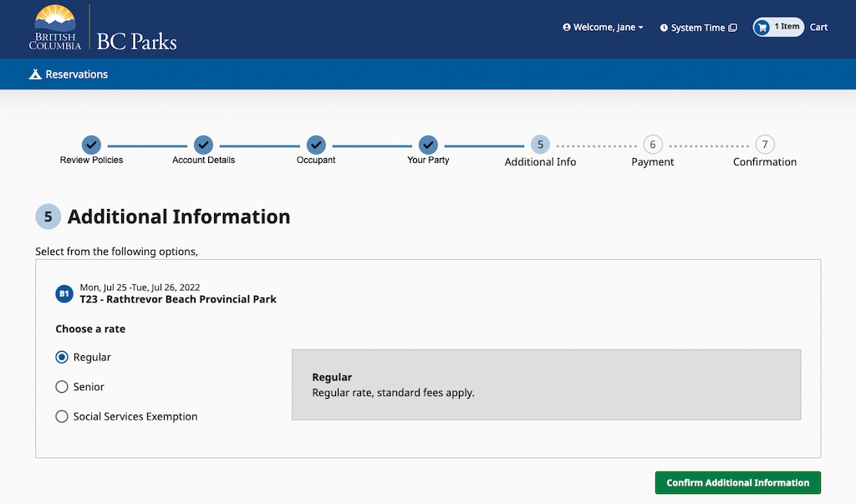Click the Account Details checkmark step

pos(203,145)
